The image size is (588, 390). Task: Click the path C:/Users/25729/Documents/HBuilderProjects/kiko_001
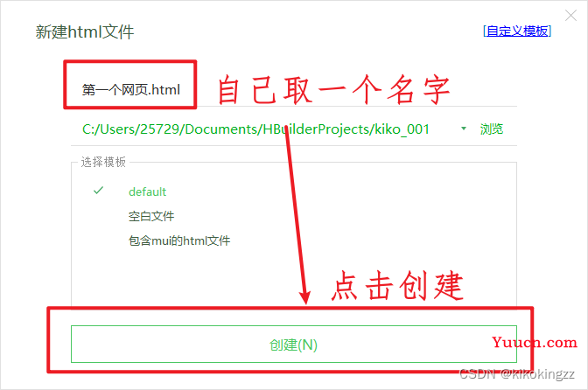point(255,129)
